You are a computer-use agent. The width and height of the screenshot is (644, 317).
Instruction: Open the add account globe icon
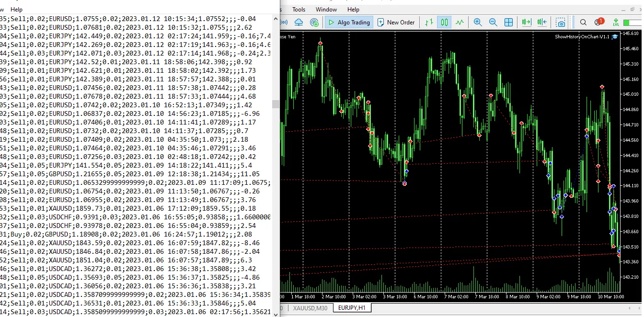pos(314,22)
